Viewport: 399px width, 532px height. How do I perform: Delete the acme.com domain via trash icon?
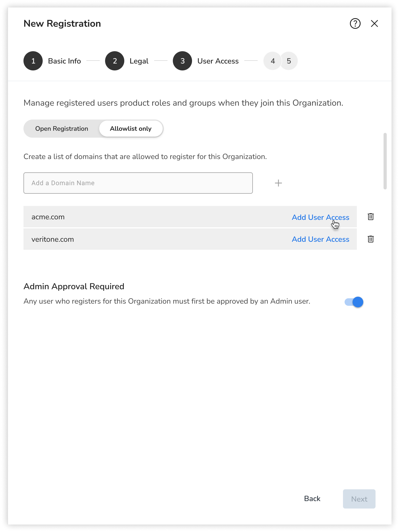(371, 217)
